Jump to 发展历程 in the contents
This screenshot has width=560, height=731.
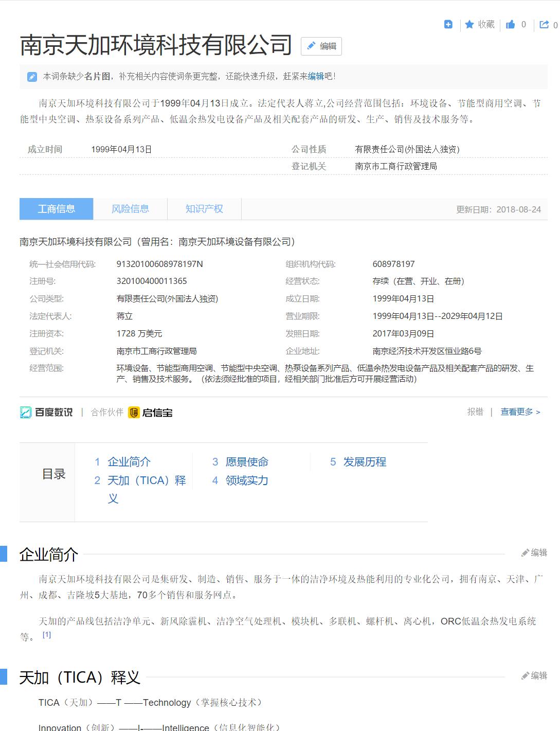pyautogui.click(x=365, y=462)
